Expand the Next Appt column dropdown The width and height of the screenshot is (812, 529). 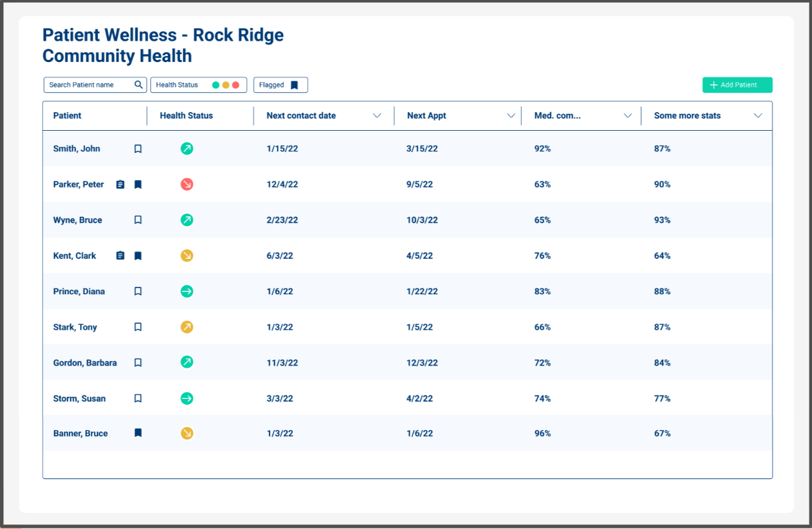[x=511, y=116]
